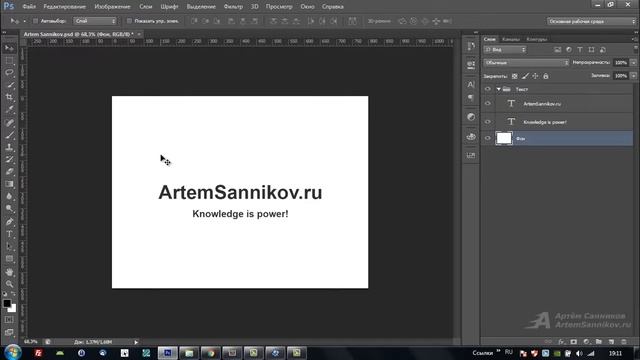Select the Quick Selection tool
The height and width of the screenshot is (360, 640).
(9, 85)
